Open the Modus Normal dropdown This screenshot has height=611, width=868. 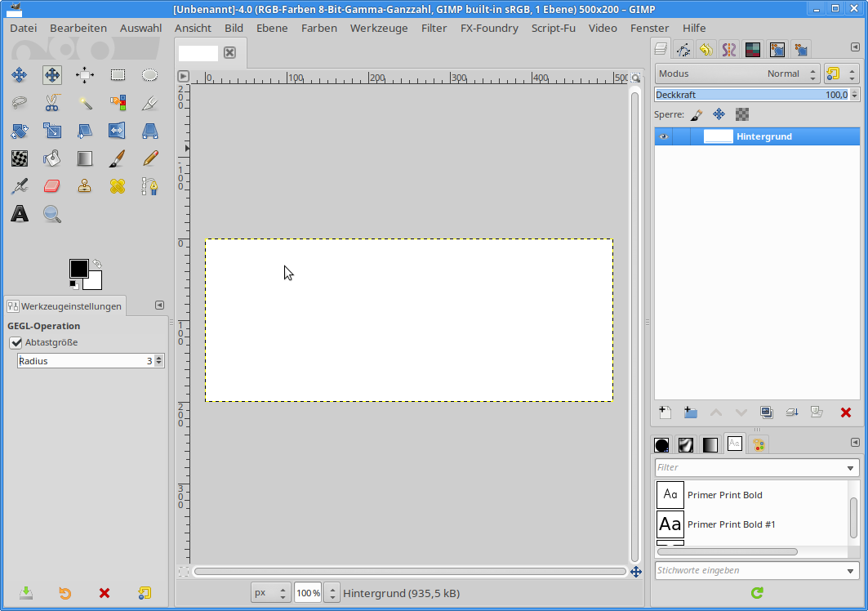[737, 74]
